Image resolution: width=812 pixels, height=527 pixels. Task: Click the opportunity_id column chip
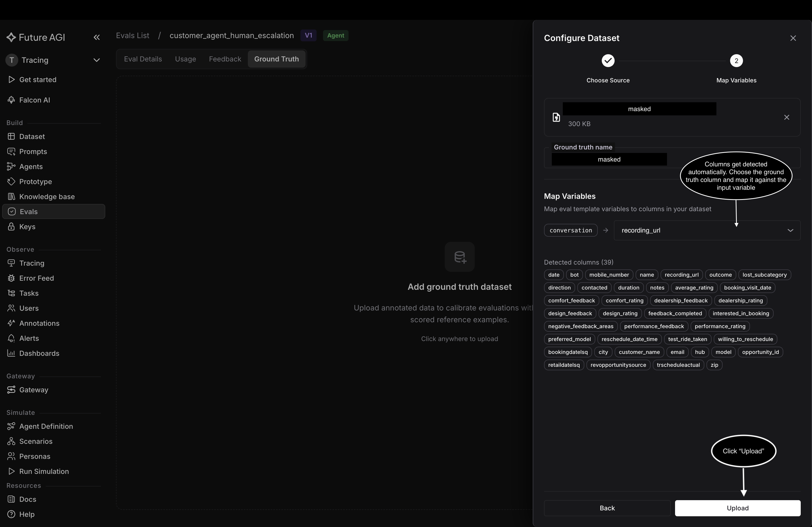tap(760, 352)
